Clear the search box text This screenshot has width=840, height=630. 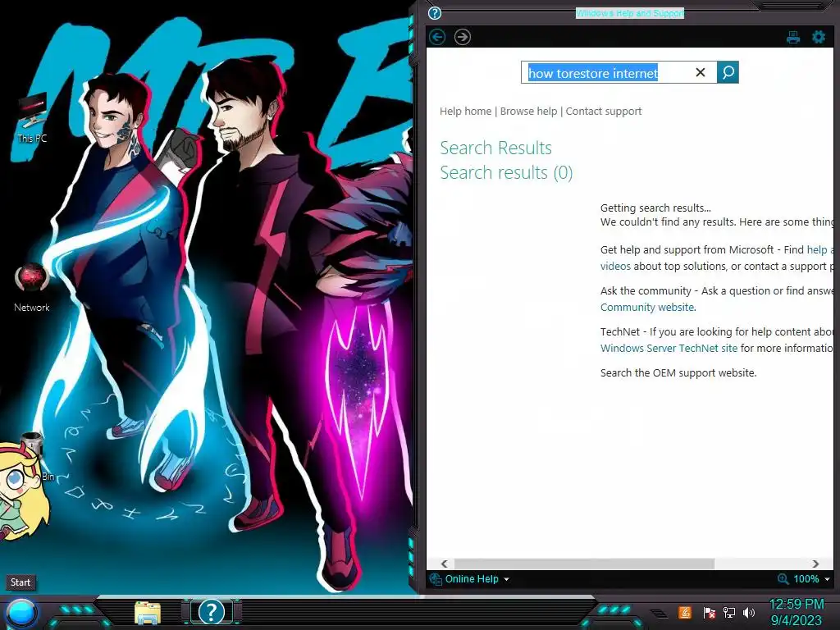[x=701, y=72]
